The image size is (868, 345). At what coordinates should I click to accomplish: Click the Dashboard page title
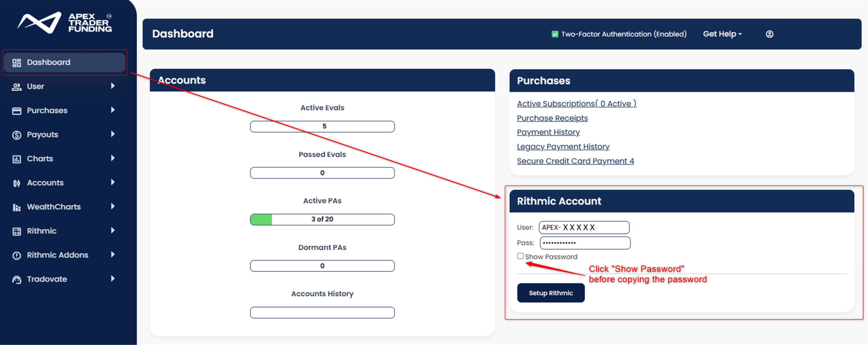pos(183,34)
